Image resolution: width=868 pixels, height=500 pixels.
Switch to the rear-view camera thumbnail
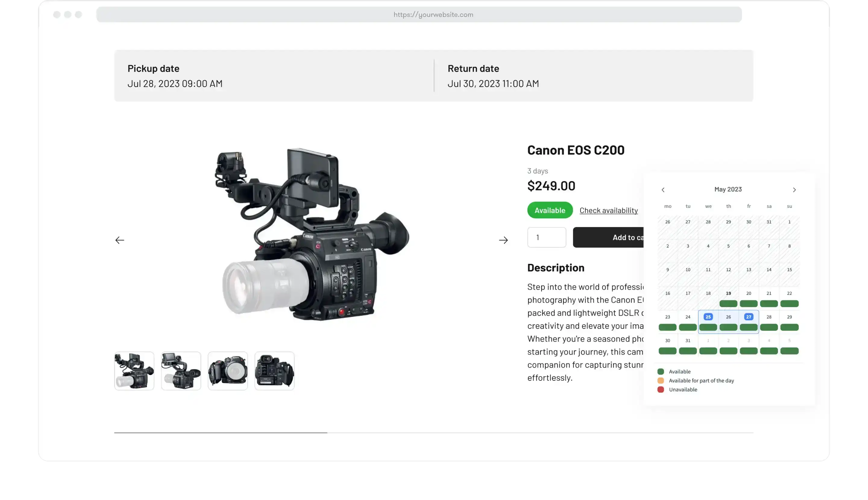275,371
